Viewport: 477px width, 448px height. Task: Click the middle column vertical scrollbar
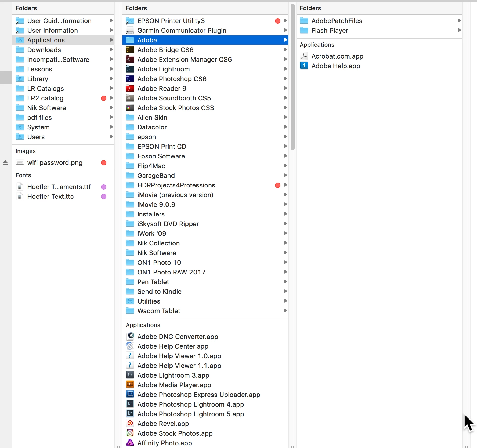292,77
